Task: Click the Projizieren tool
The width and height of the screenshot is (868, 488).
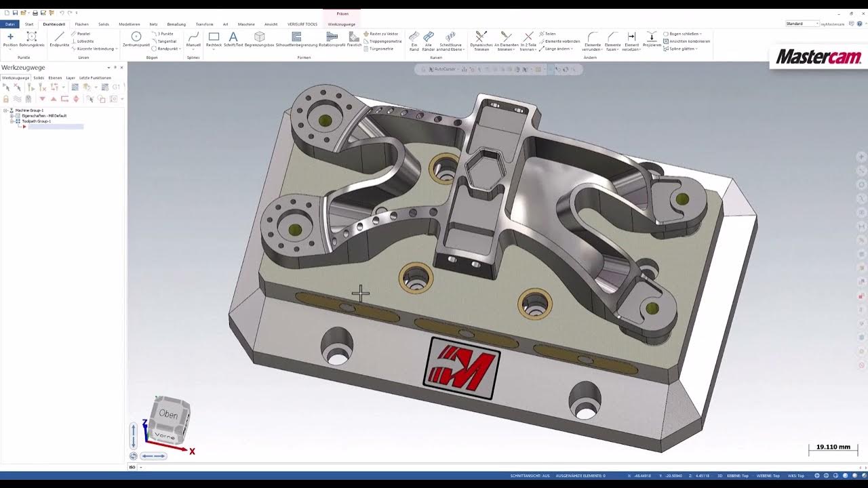Action: coord(652,39)
